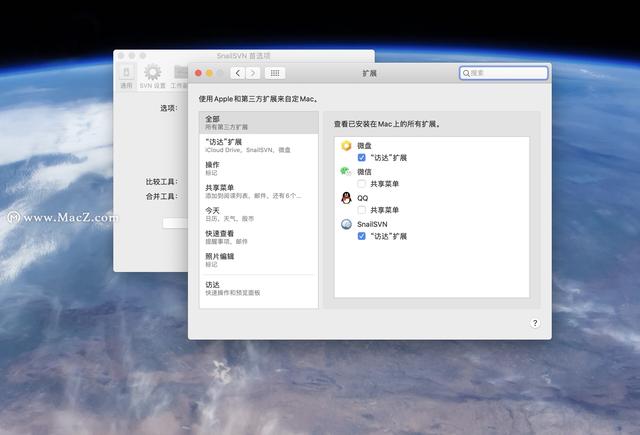This screenshot has height=435, width=640.
Task: Select "访达"扩展 category in sidebar
Action: [259, 145]
